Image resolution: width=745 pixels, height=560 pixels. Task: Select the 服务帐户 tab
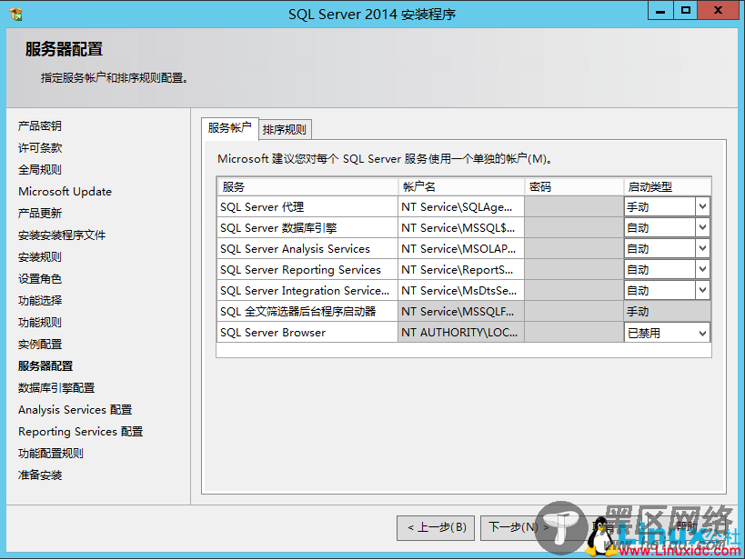[230, 128]
